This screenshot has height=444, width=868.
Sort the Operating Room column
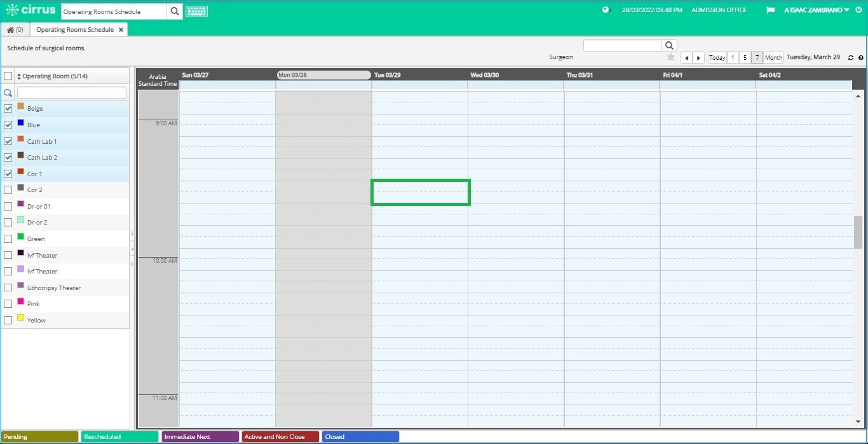[19, 76]
